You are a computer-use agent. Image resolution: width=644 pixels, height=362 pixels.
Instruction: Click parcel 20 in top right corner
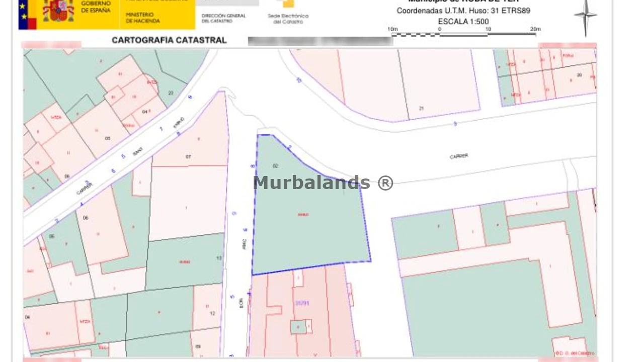579,75
